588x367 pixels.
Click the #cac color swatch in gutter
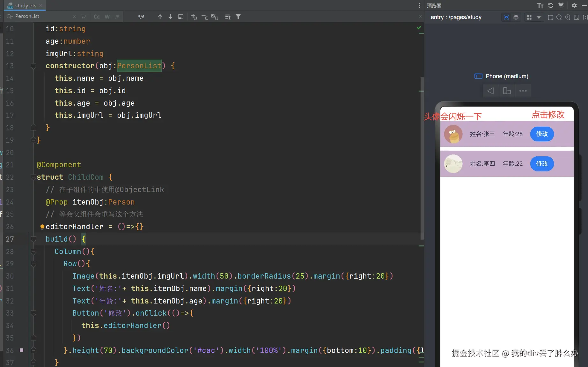click(x=21, y=350)
